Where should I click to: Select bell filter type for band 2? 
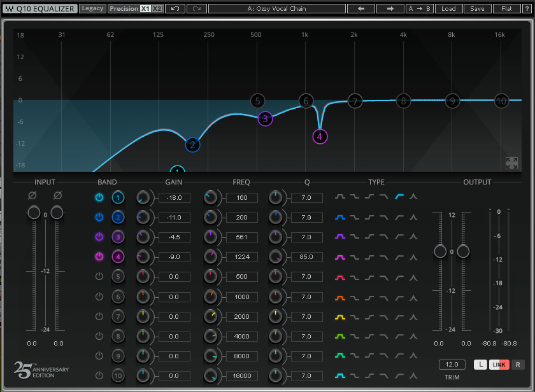coord(340,217)
